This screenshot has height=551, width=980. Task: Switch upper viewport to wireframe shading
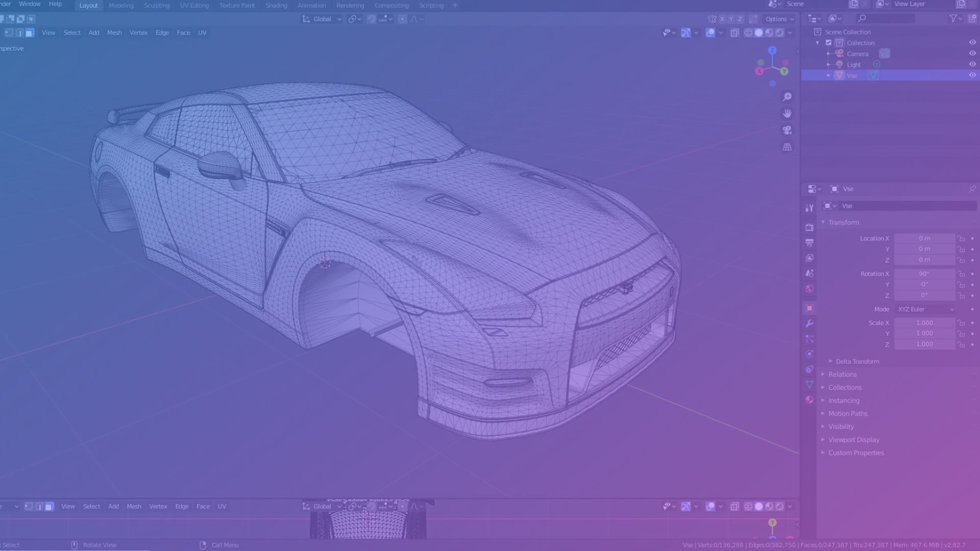748,33
